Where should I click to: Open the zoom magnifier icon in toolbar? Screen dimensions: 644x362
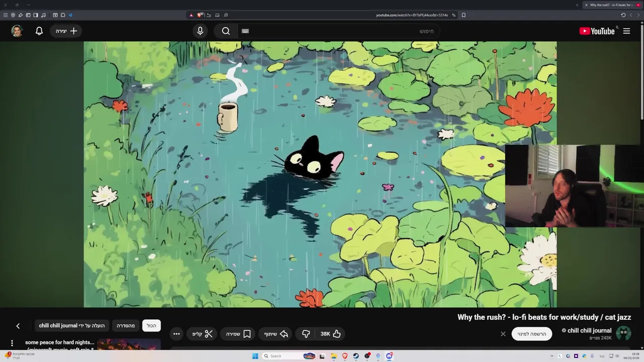[226, 15]
